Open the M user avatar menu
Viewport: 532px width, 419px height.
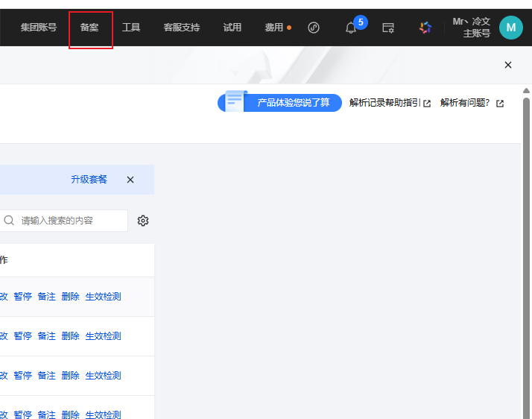tap(510, 28)
